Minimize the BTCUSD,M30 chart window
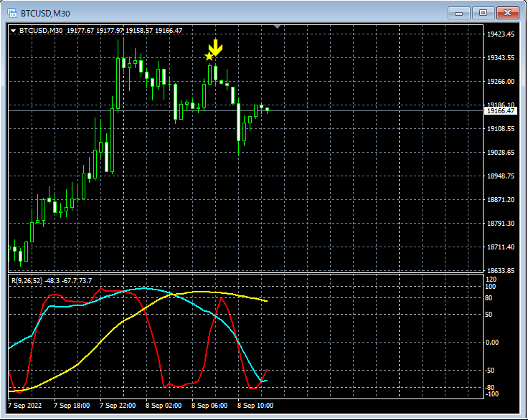The width and height of the screenshot is (528, 420). pos(459,13)
